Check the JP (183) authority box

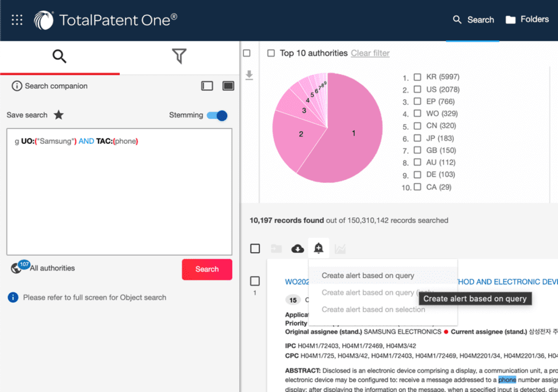pyautogui.click(x=417, y=138)
